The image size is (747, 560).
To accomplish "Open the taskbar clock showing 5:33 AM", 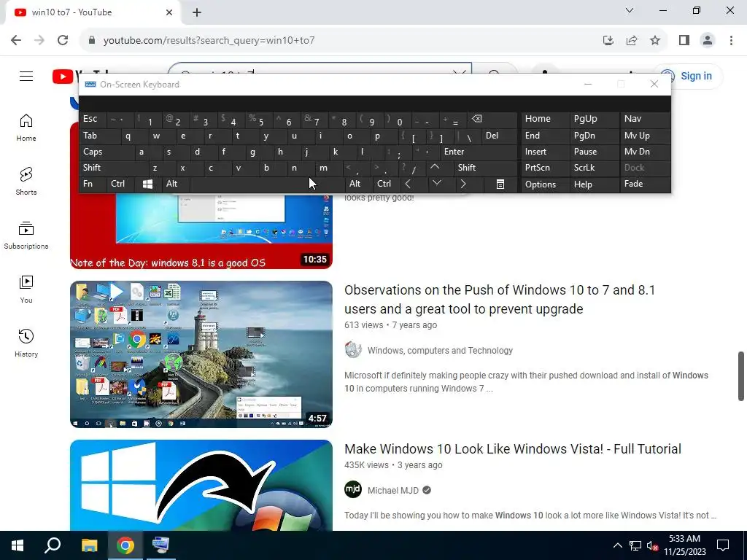I will click(684, 545).
